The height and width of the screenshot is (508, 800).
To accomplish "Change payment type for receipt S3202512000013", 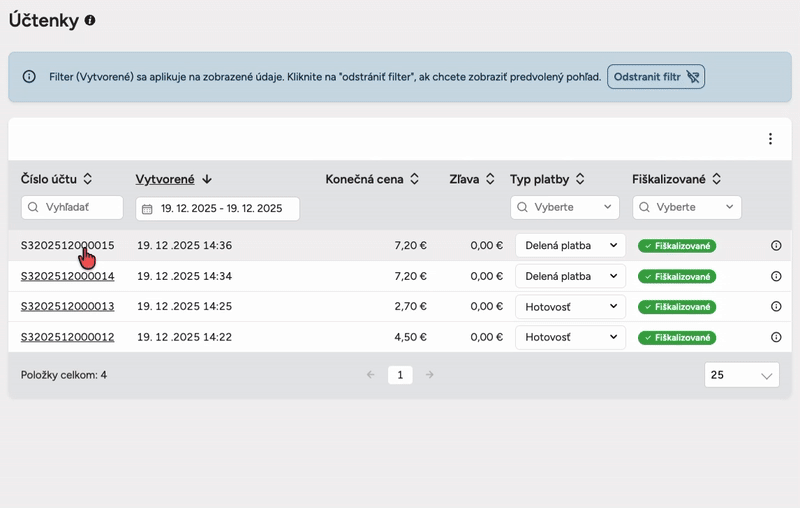I will coord(570,307).
